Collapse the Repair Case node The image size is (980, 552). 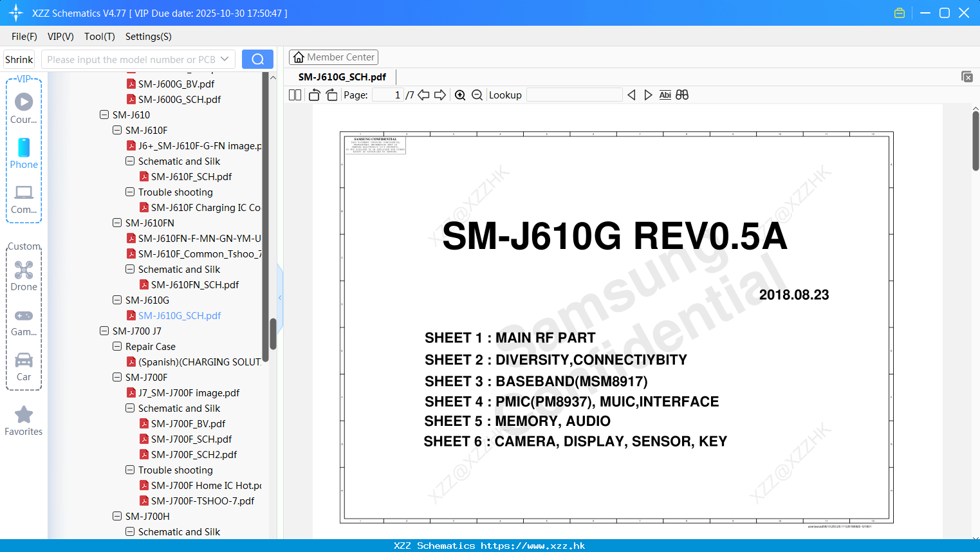click(117, 346)
